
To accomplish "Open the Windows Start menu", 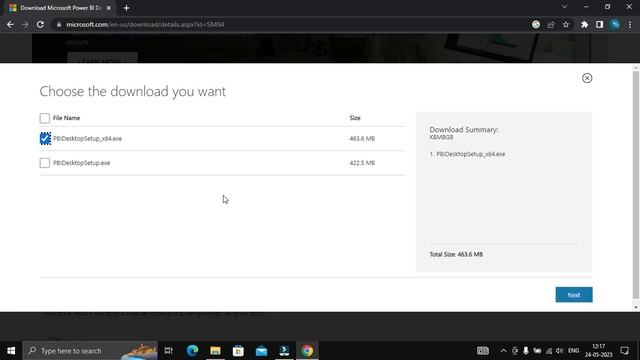I will coord(11,351).
